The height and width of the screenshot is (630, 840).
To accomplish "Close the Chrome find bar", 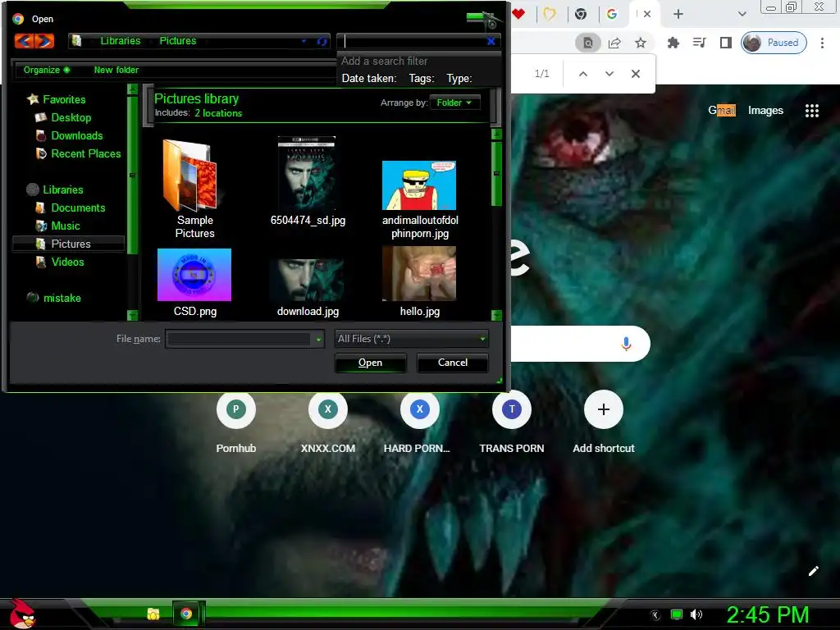I will [x=636, y=74].
